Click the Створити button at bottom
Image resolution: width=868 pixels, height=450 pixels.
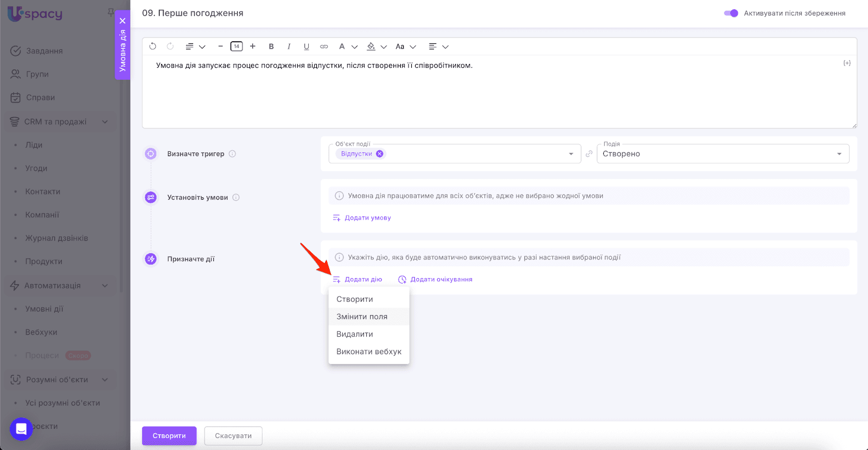169,436
